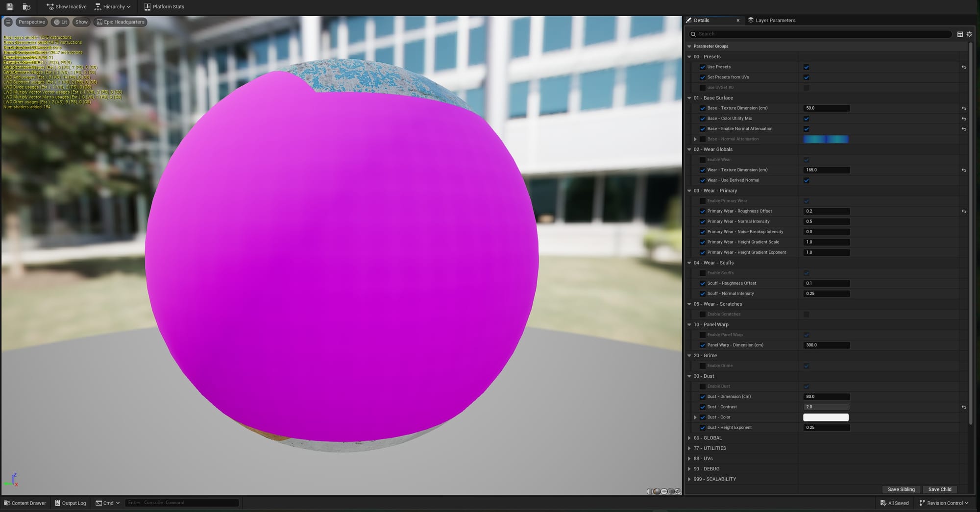This screenshot has height=512, width=980.
Task: Reset Primary Wear - Roughness Offset to default
Action: click(964, 211)
